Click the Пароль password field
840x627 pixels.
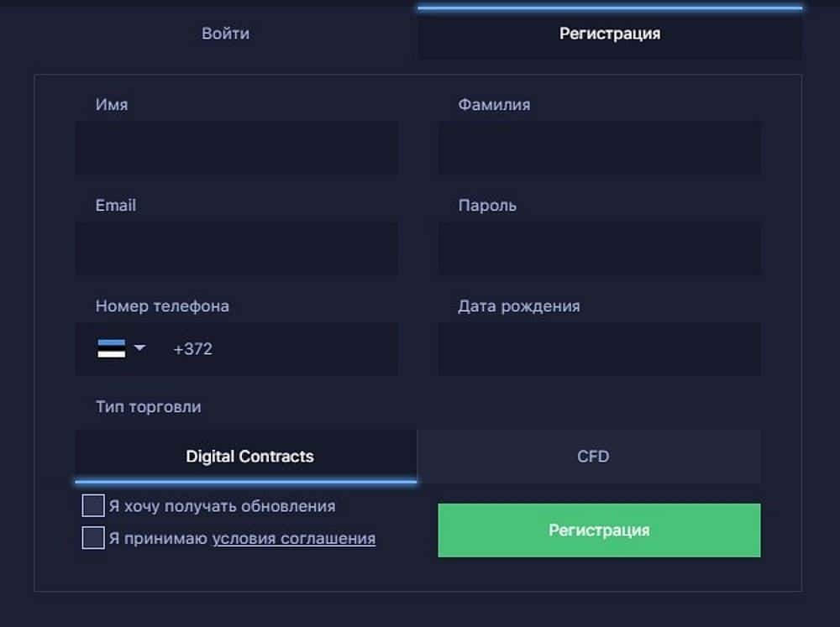599,248
